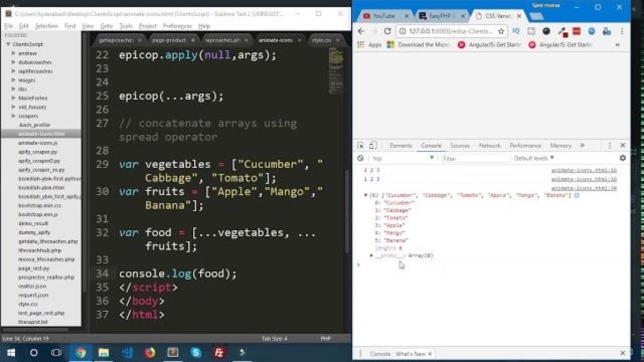Open drawer three-dot menu beside Console

pyautogui.click(x=361, y=353)
